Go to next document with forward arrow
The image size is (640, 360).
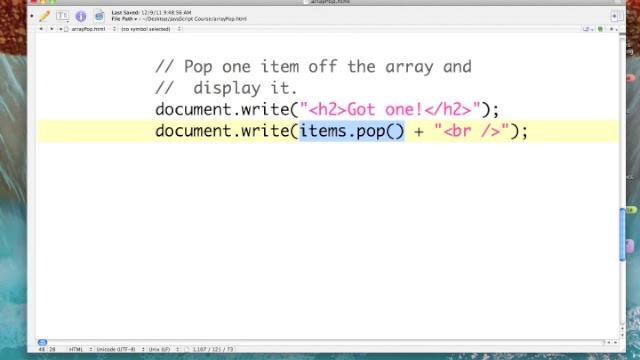(x=51, y=29)
